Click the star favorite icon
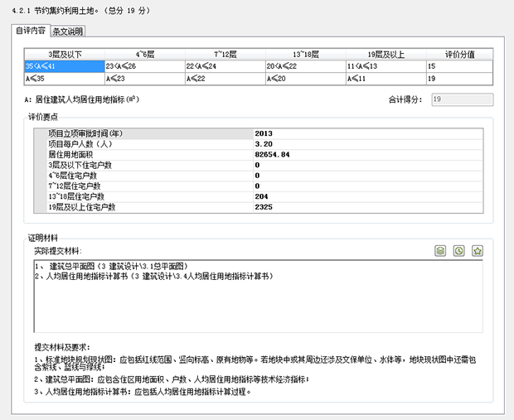The width and height of the screenshot is (514, 420). tap(478, 251)
